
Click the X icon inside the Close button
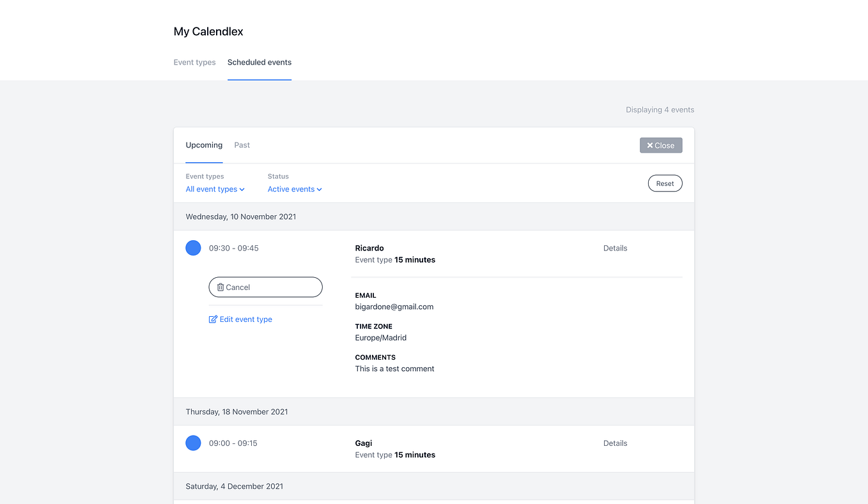[x=649, y=145]
